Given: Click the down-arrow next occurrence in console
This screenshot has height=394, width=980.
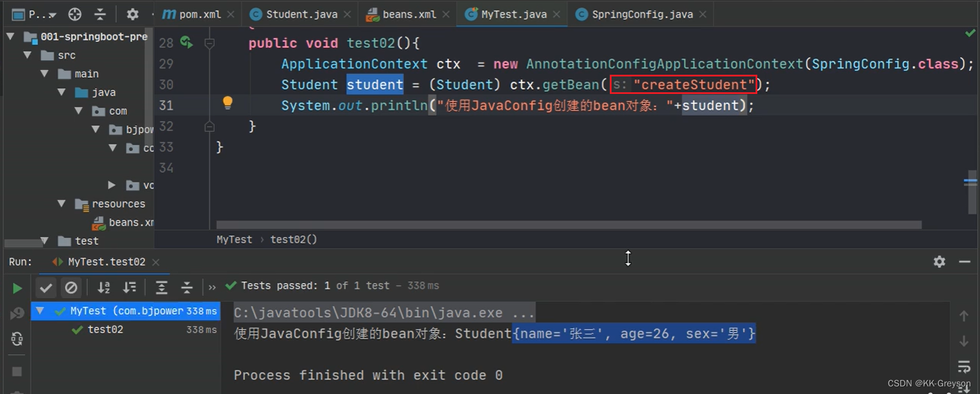Looking at the screenshot, I should 964,341.
